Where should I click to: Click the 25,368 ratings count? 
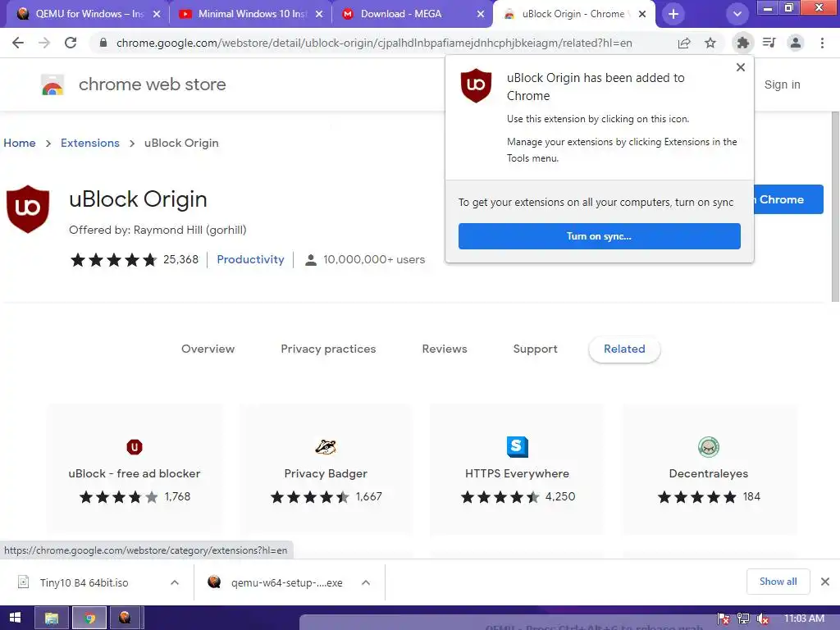point(180,259)
